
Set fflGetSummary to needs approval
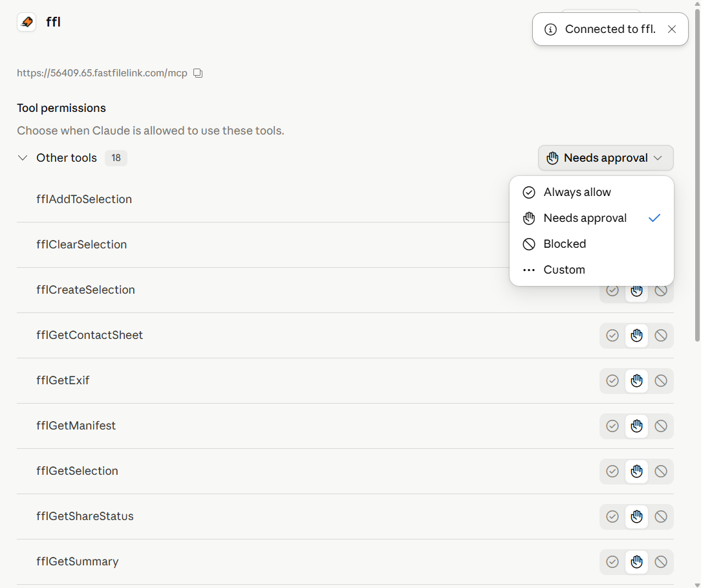636,561
